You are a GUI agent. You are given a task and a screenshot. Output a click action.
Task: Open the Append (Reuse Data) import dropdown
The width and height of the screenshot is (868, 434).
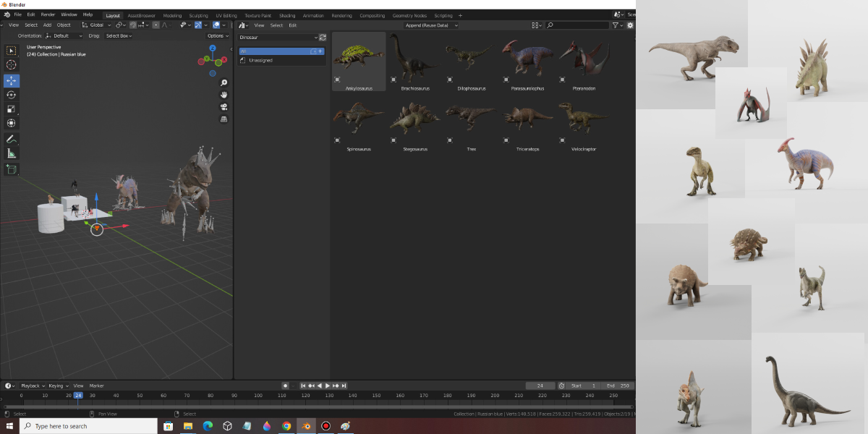pos(430,25)
